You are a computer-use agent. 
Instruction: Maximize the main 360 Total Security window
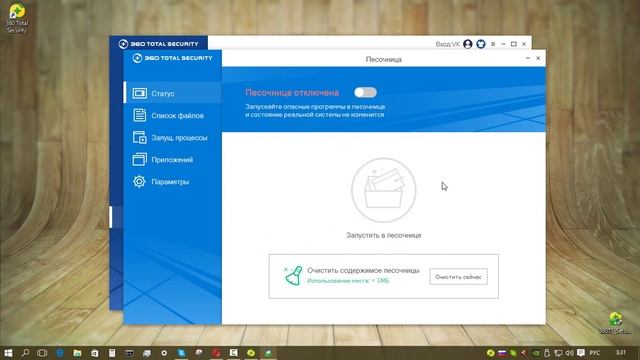click(514, 44)
